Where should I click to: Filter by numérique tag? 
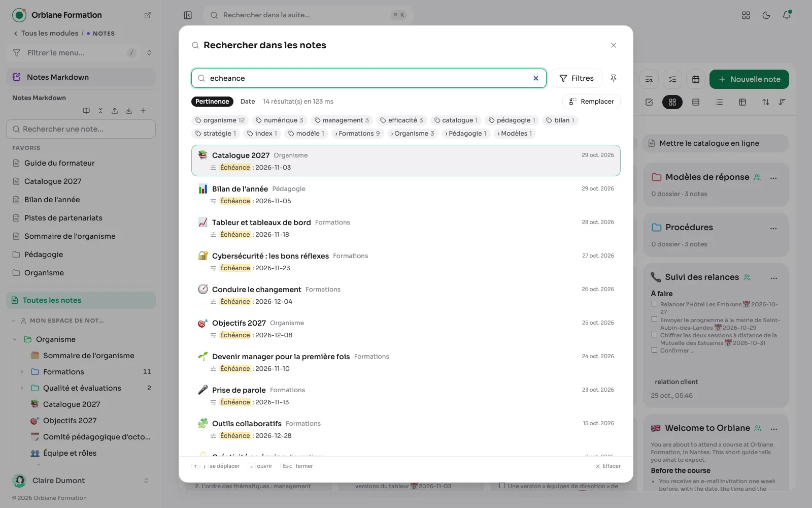pos(280,120)
